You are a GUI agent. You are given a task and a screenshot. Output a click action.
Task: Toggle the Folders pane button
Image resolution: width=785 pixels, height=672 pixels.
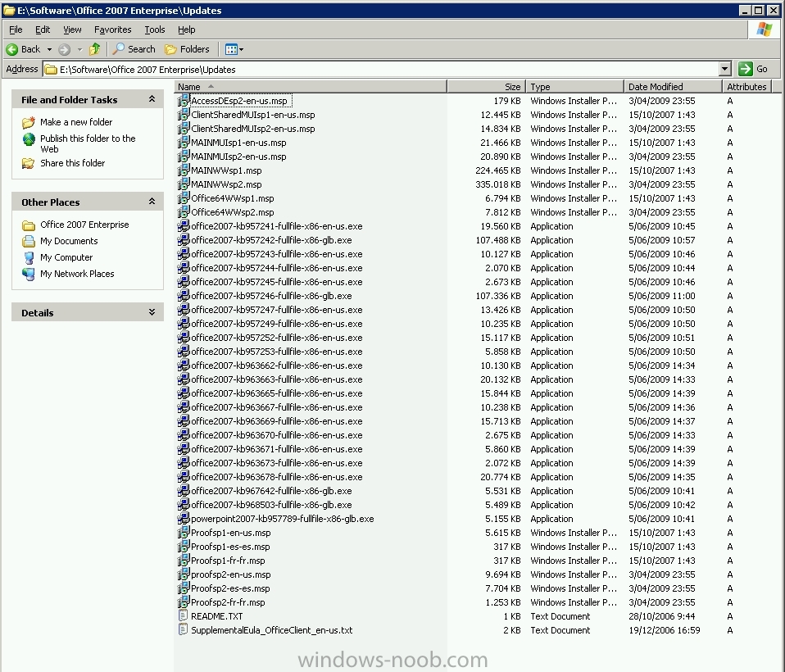click(x=188, y=49)
